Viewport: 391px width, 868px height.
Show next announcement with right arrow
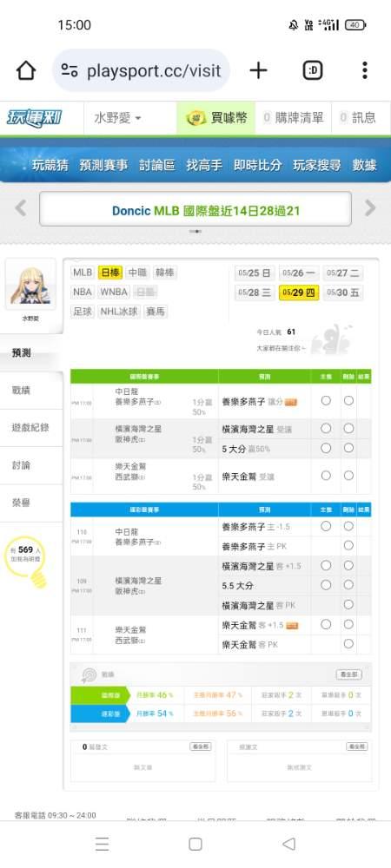[x=370, y=208]
